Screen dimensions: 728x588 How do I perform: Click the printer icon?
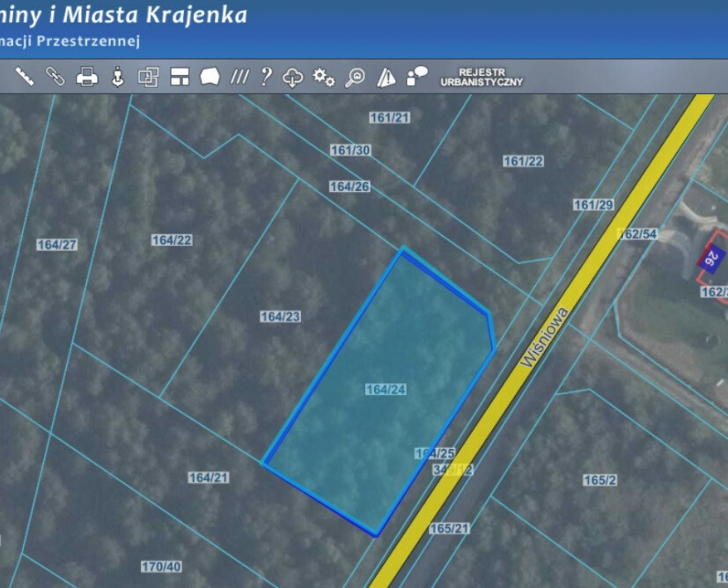point(86,77)
